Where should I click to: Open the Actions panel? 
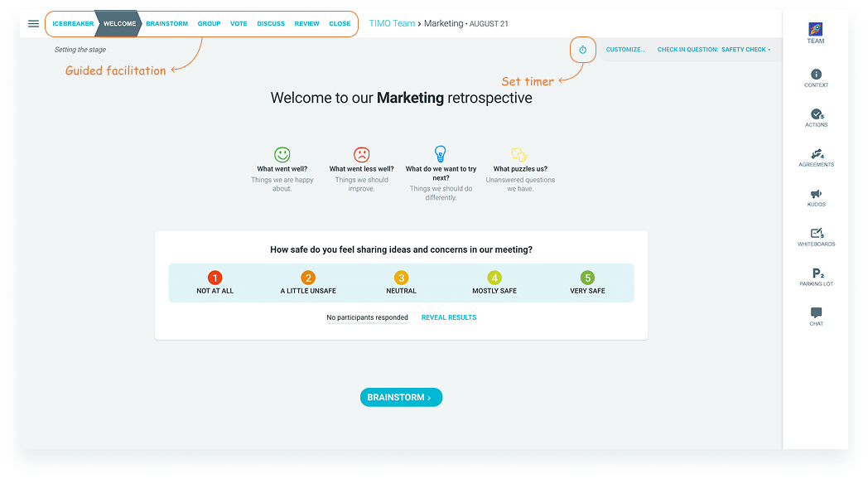click(817, 118)
